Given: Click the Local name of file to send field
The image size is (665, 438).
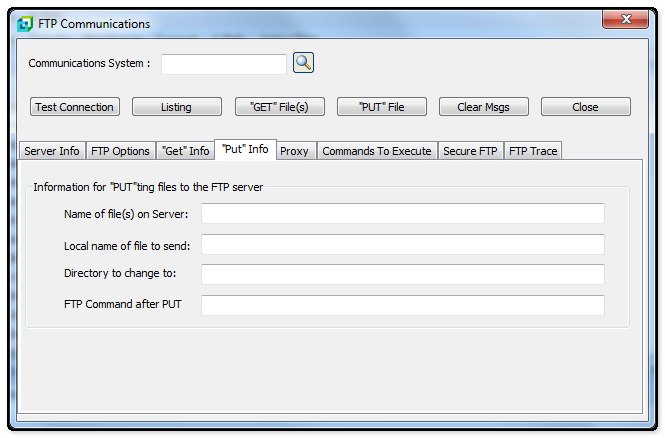Looking at the screenshot, I should (403, 245).
